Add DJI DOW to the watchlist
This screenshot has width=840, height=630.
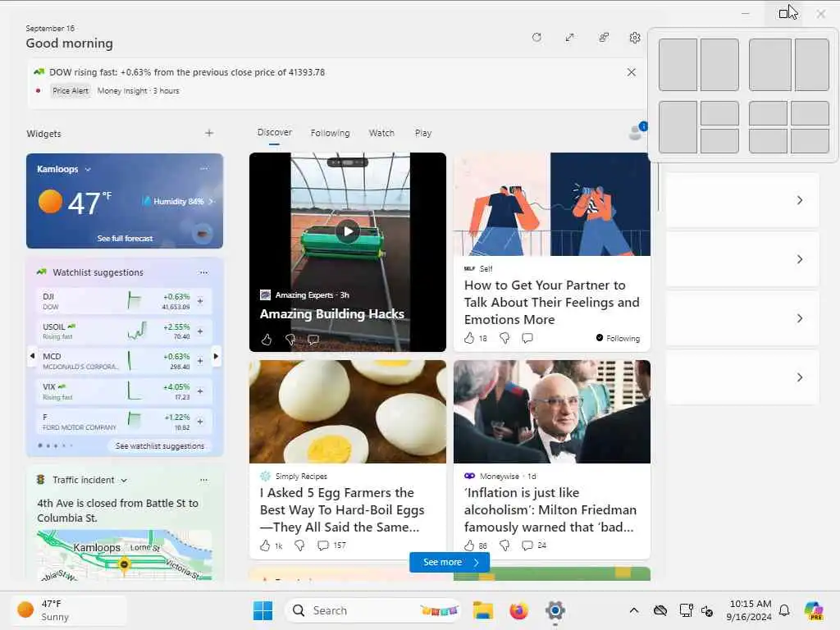coord(200,301)
